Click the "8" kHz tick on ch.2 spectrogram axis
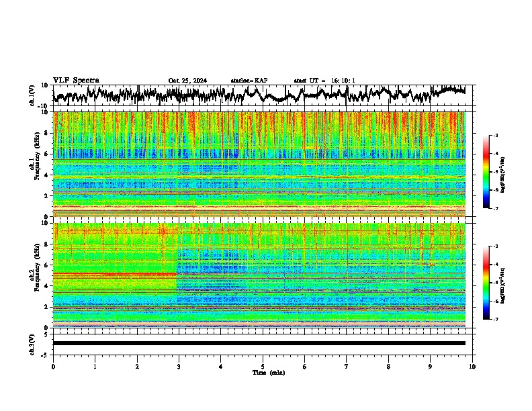Image resolution: width=532 pixels, height=411 pixels. pyautogui.click(x=46, y=244)
